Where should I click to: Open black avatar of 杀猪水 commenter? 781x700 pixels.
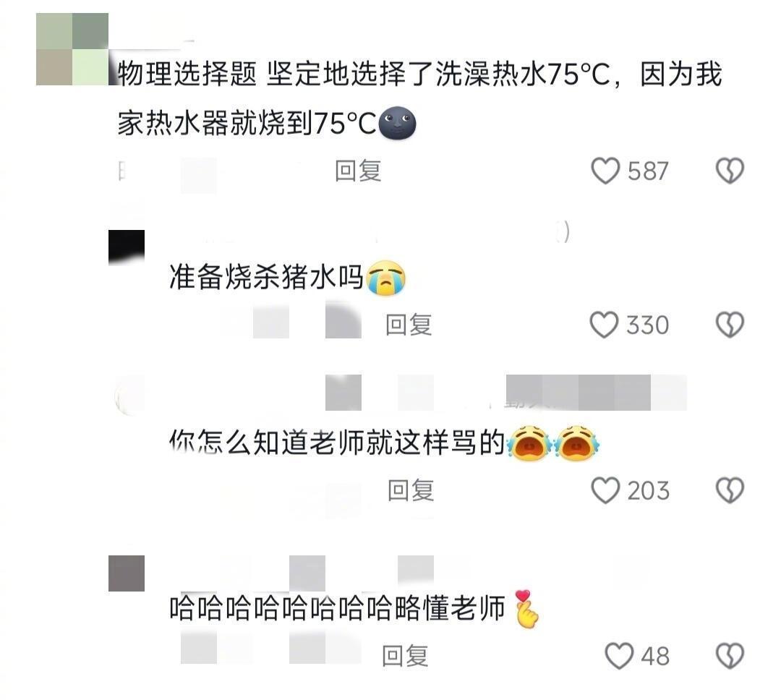click(x=127, y=247)
